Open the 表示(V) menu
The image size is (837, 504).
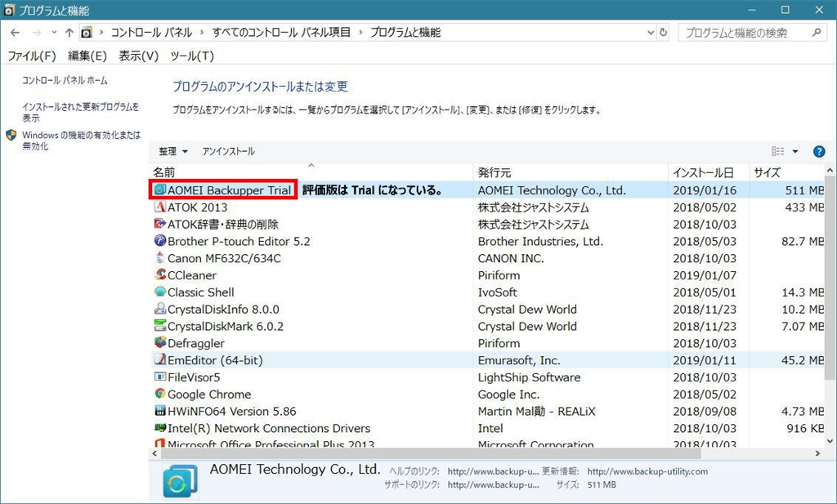[139, 56]
